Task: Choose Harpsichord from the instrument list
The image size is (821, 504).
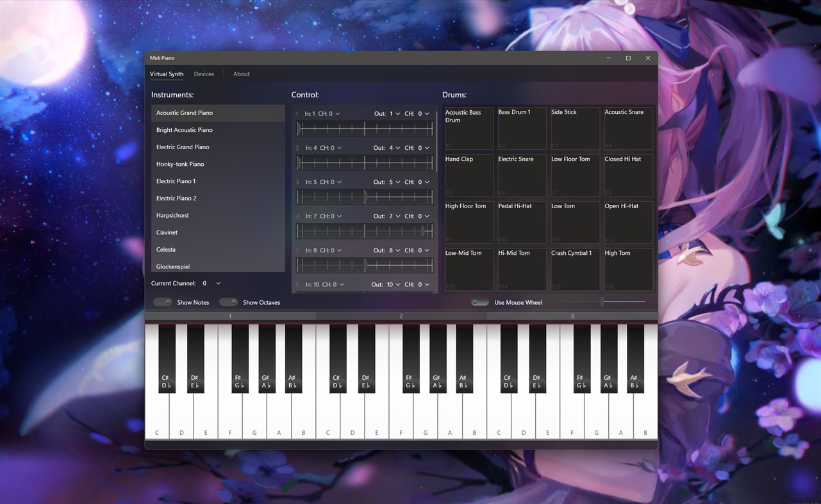Action: (x=218, y=216)
